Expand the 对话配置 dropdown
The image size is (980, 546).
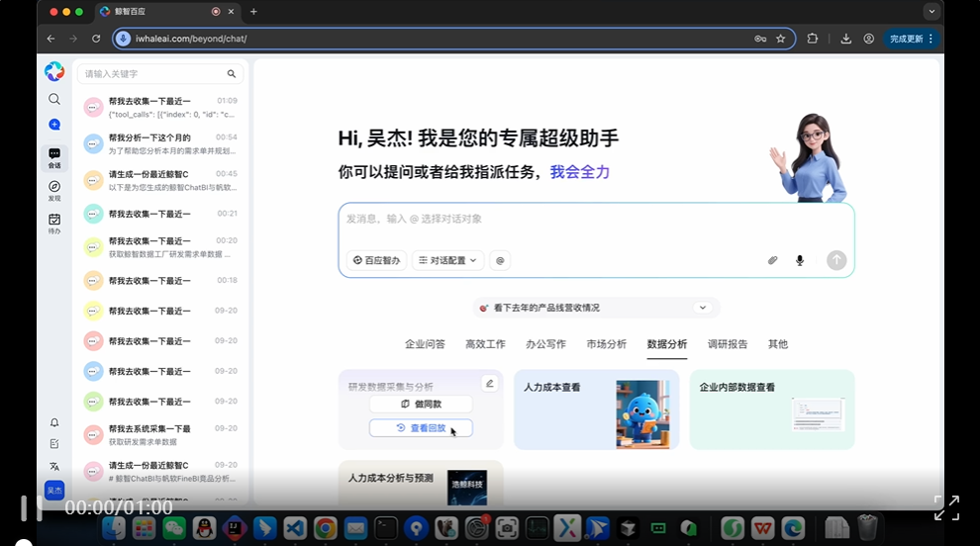coord(447,260)
